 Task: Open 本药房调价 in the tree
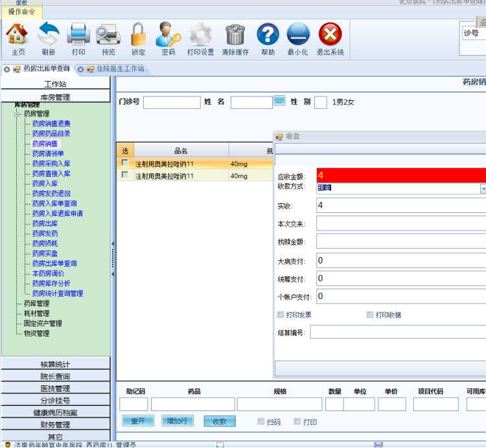click(x=48, y=273)
